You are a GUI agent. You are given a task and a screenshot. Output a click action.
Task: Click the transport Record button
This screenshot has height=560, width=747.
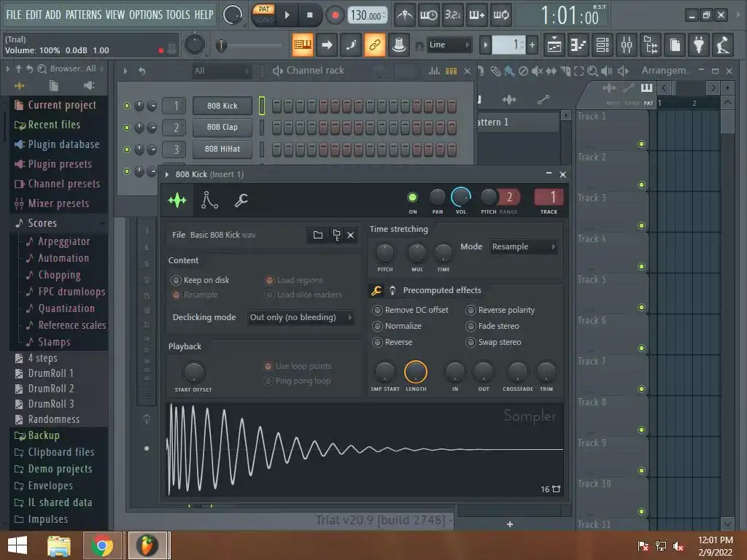[335, 15]
